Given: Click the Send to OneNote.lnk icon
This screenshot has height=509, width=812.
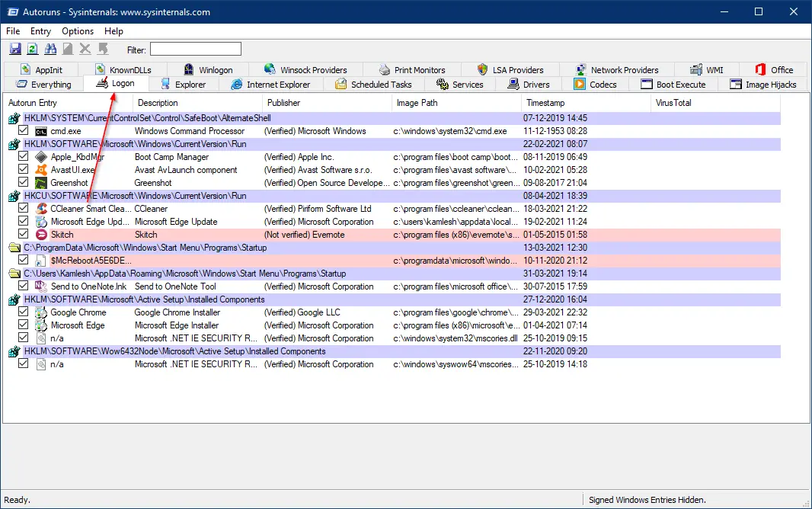Looking at the screenshot, I should pos(41,287).
